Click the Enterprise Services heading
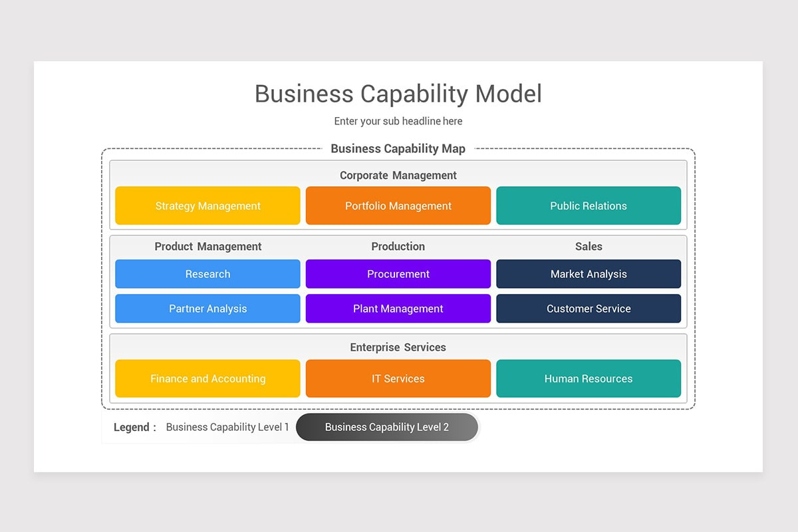 point(398,347)
